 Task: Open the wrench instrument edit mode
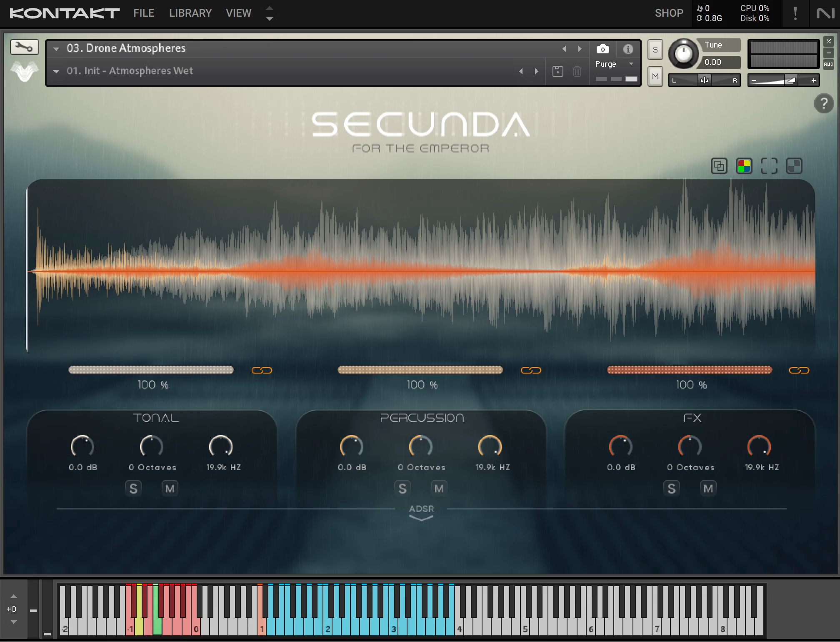pyautogui.click(x=24, y=47)
